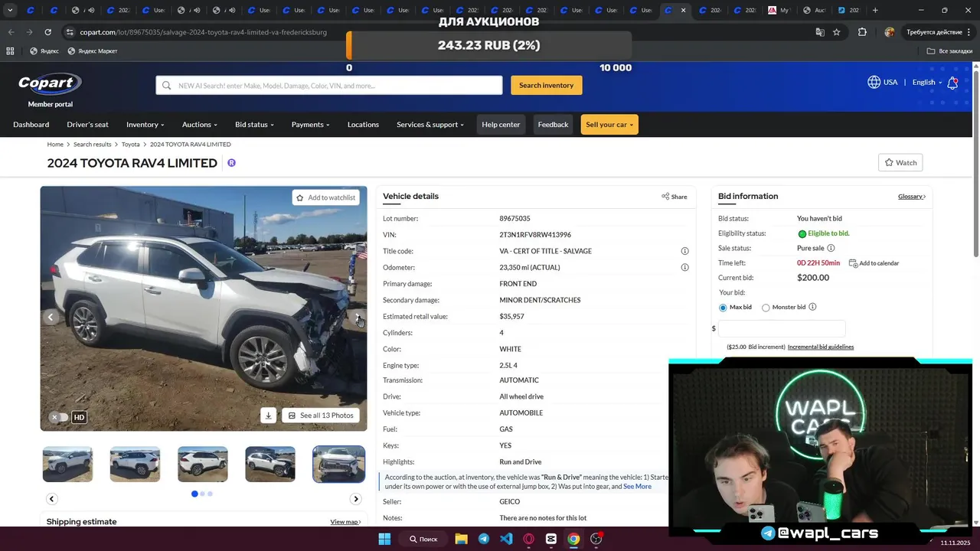
Task: Click Add to calendar
Action: (x=874, y=263)
